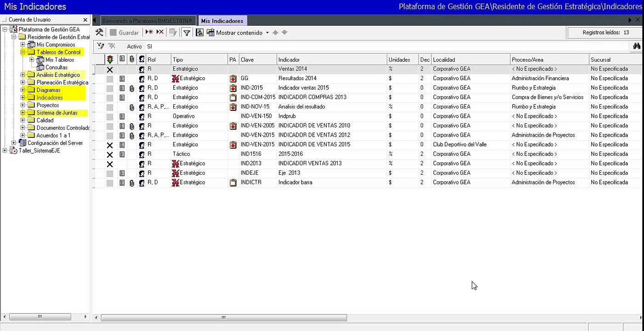644x331 pixels.
Task: Click the Mostrar contenido folder icon
Action: pos(210,33)
